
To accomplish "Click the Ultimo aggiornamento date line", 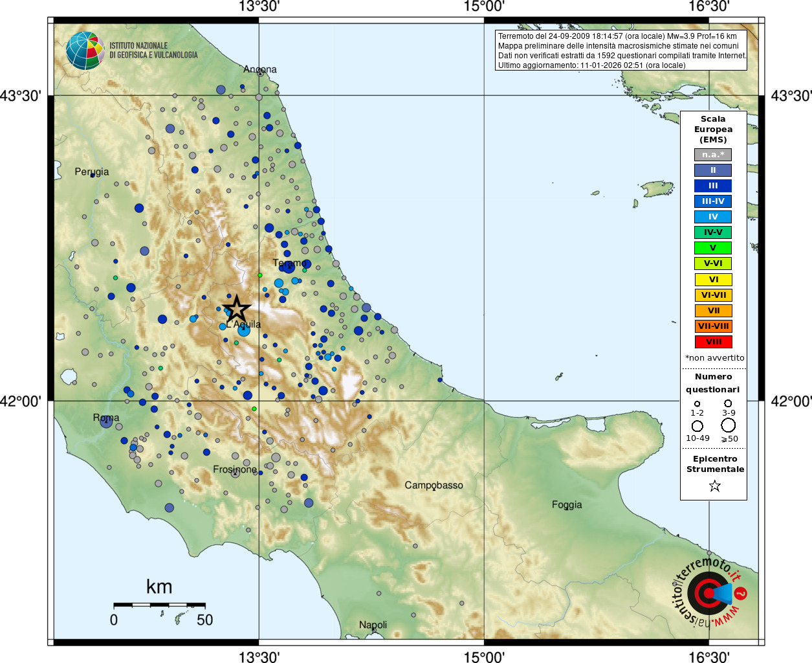I will pos(591,65).
